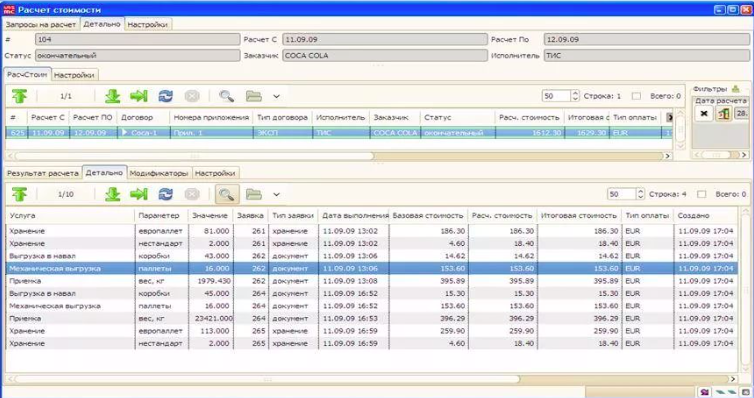The height and width of the screenshot is (398, 754).
Task: Click upper grid horizontal scrollbar thumb
Action: tap(194, 156)
